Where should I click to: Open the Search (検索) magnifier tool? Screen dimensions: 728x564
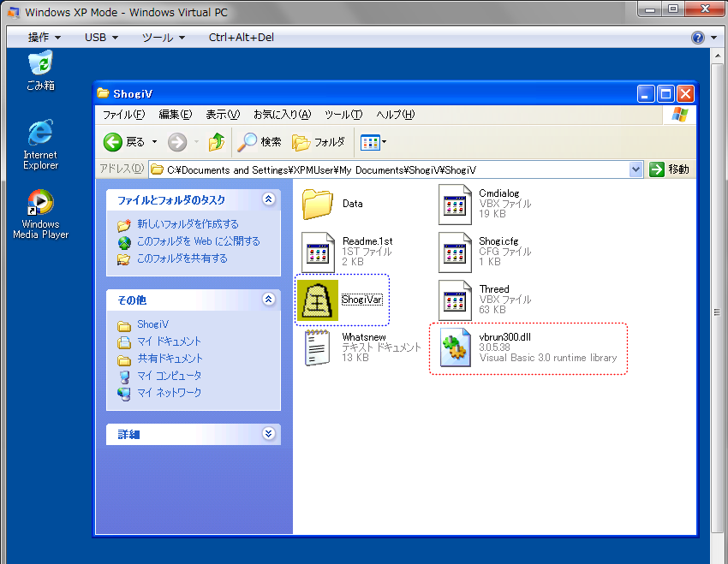pyautogui.click(x=259, y=142)
